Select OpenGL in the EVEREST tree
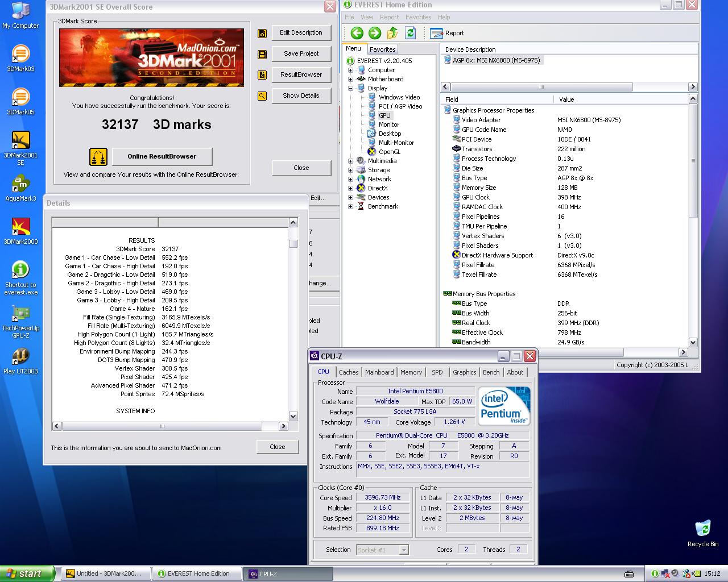Image resolution: width=728 pixels, height=582 pixels. click(389, 152)
